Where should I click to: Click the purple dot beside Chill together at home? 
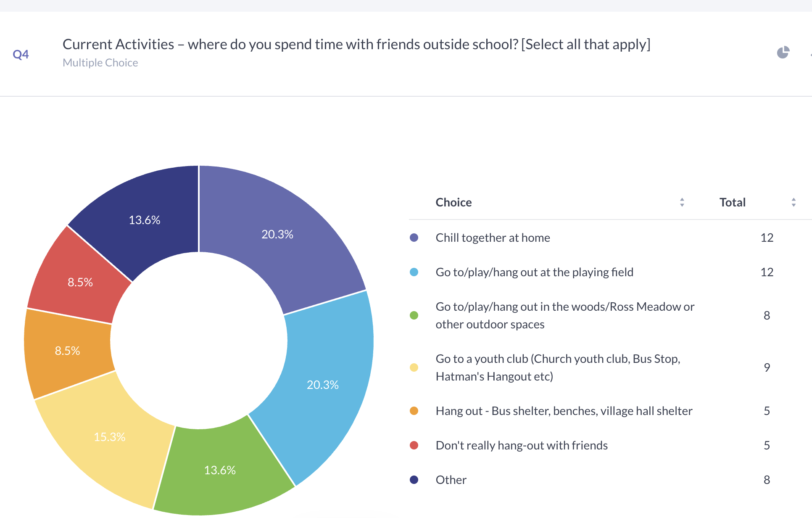pos(414,238)
